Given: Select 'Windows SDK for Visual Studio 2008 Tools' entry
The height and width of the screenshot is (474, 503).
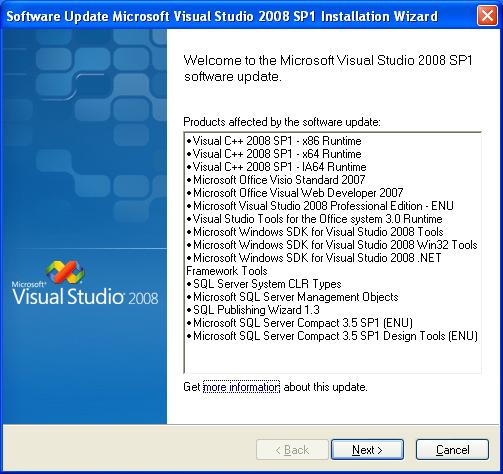Looking at the screenshot, I should tap(315, 232).
